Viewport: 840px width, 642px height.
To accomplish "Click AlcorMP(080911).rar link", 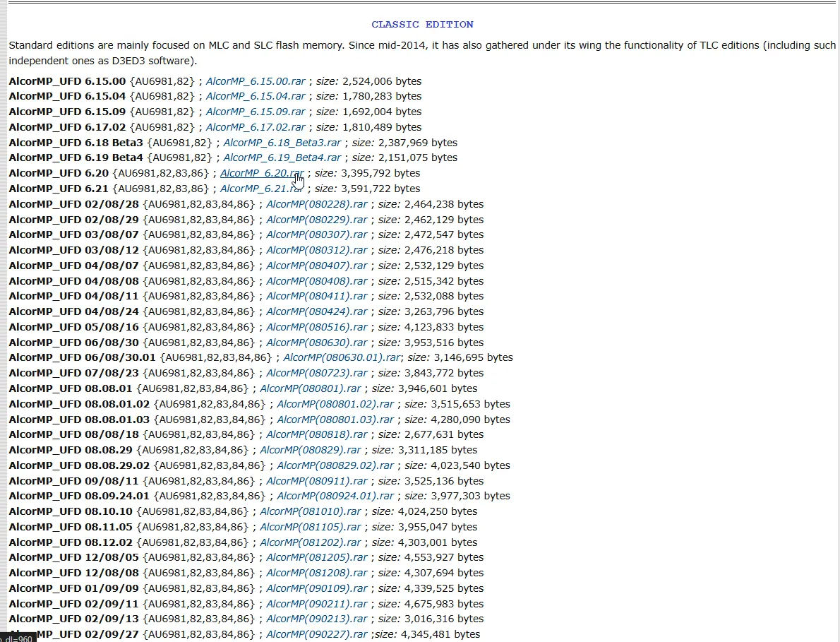I will (317, 482).
